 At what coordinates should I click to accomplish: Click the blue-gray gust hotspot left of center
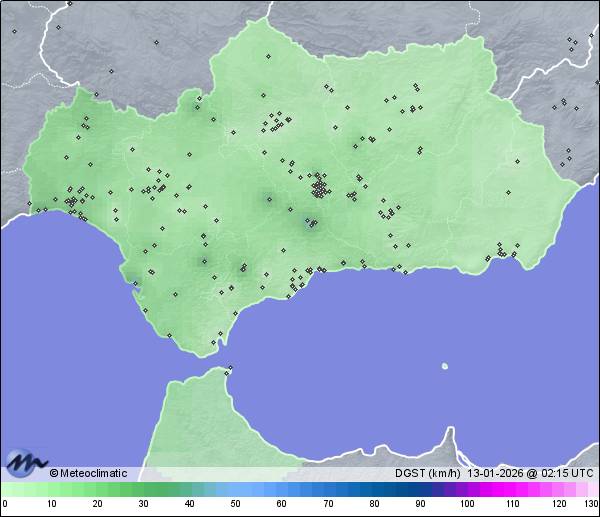[267, 199]
